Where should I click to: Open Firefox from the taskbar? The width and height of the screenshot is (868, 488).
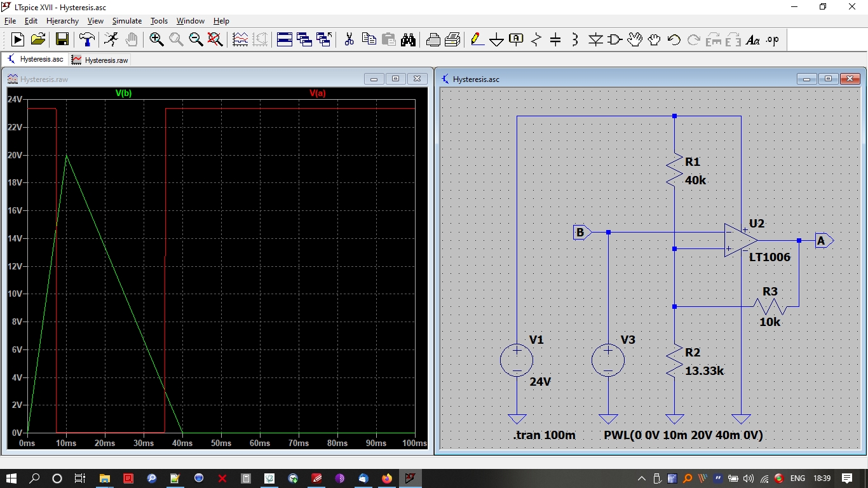(x=386, y=478)
